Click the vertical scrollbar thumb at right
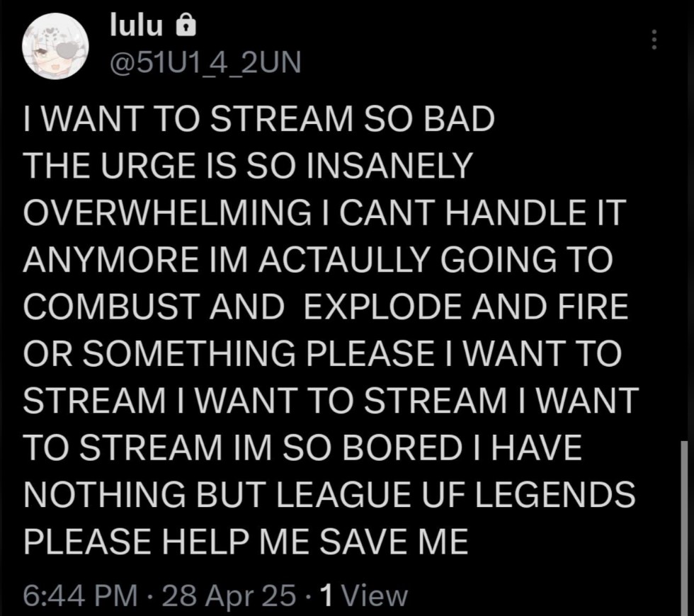694x616 pixels. click(685, 528)
